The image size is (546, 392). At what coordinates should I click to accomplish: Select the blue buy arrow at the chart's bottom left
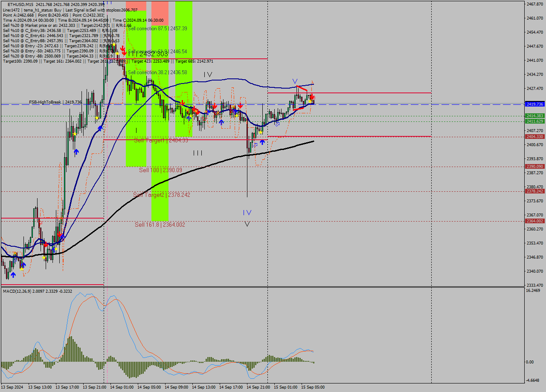[13, 275]
